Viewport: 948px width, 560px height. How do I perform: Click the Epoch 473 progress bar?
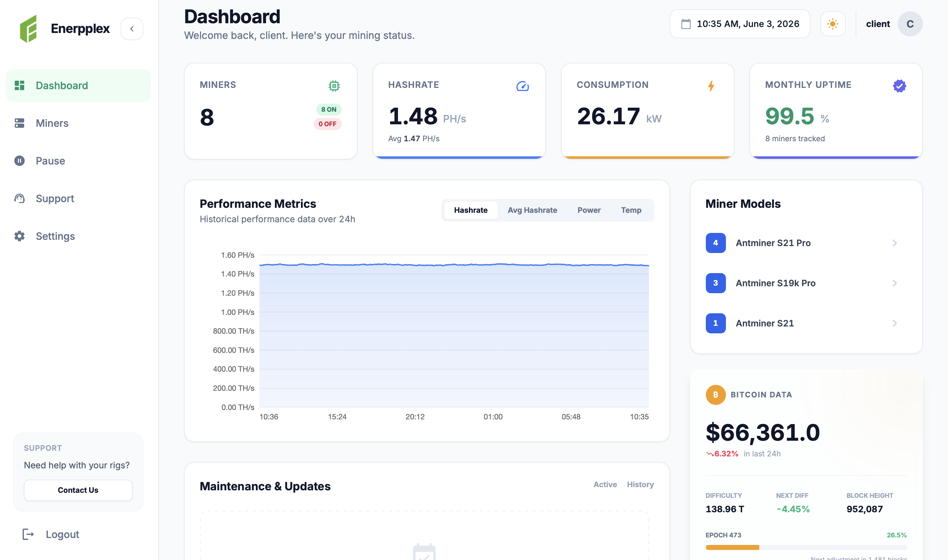tap(806, 547)
